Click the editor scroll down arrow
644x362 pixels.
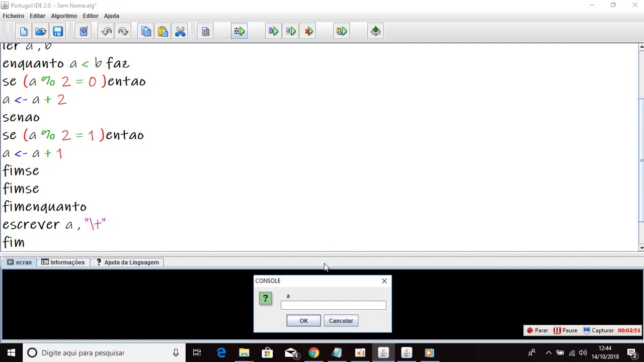641,248
